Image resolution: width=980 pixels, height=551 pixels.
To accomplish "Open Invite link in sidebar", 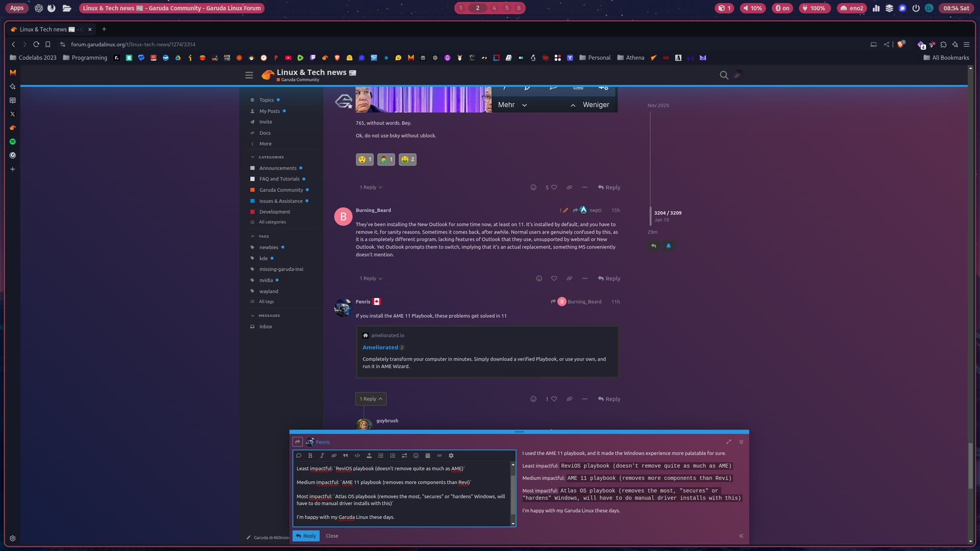I will (x=265, y=122).
